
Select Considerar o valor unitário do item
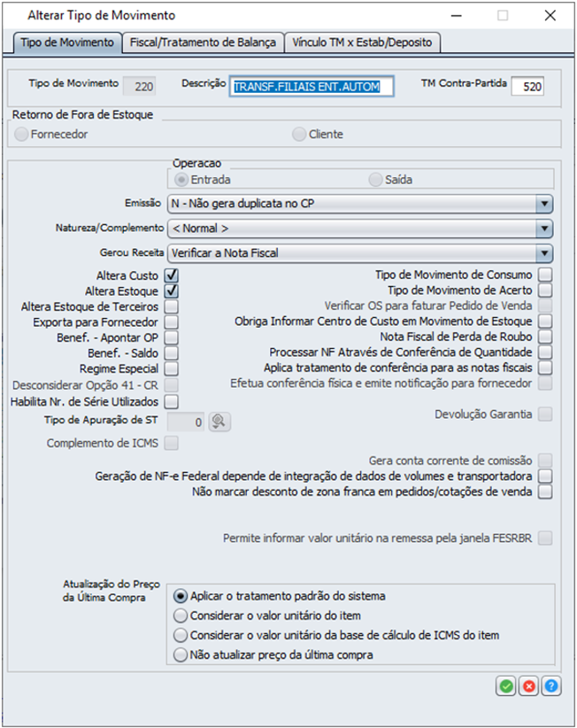click(181, 616)
